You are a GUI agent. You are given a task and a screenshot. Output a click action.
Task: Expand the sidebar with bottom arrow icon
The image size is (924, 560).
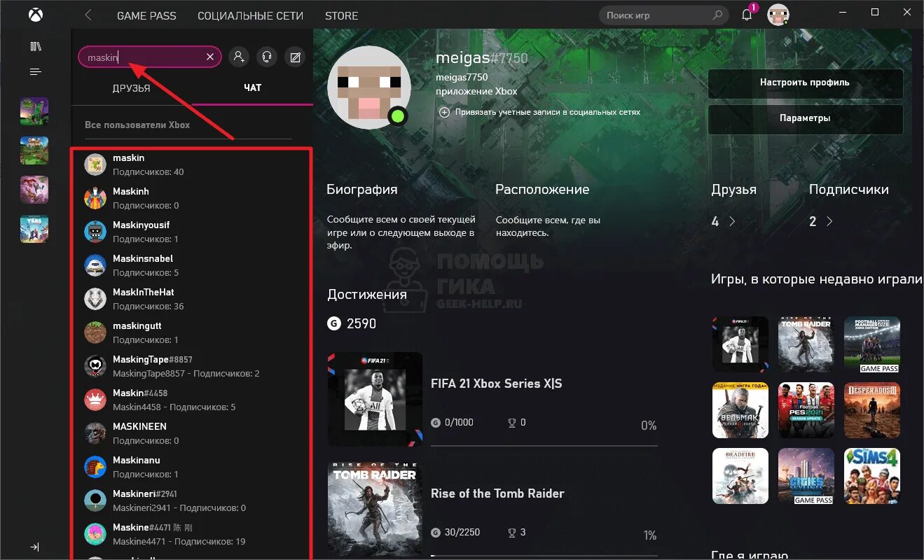point(35,547)
